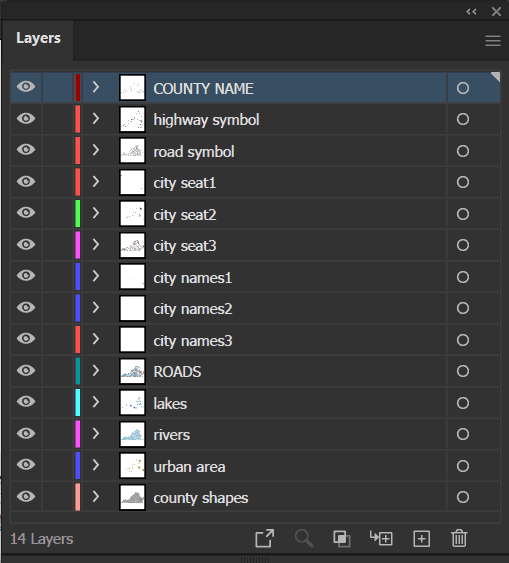
Task: Expand the urban area layer
Action: [95, 465]
